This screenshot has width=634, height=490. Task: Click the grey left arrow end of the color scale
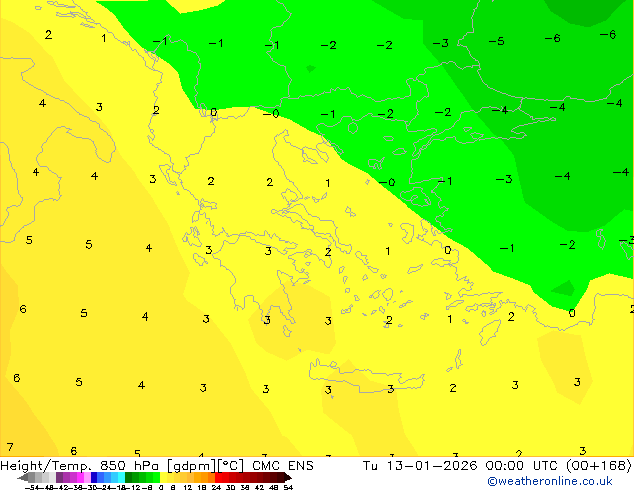point(23,477)
